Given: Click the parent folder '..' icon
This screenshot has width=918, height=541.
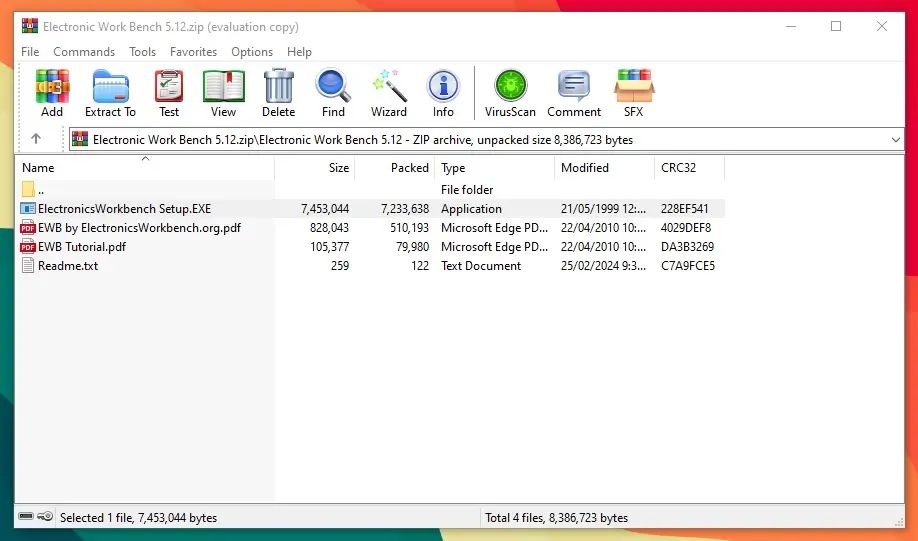Looking at the screenshot, I should point(28,189).
